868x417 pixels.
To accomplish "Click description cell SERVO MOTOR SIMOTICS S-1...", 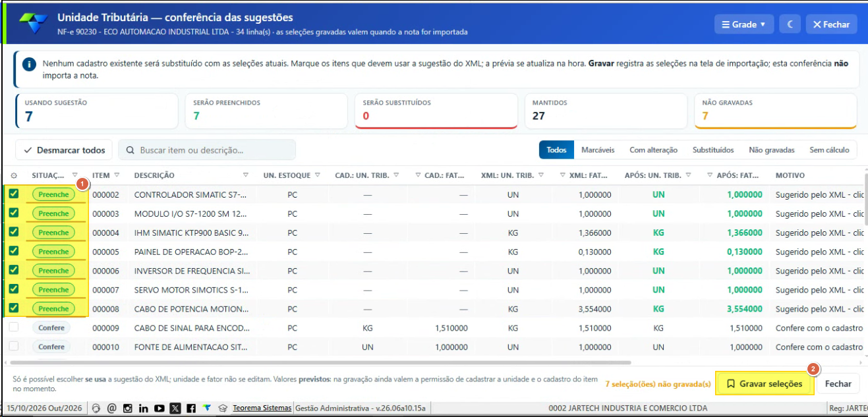I will pos(190,290).
